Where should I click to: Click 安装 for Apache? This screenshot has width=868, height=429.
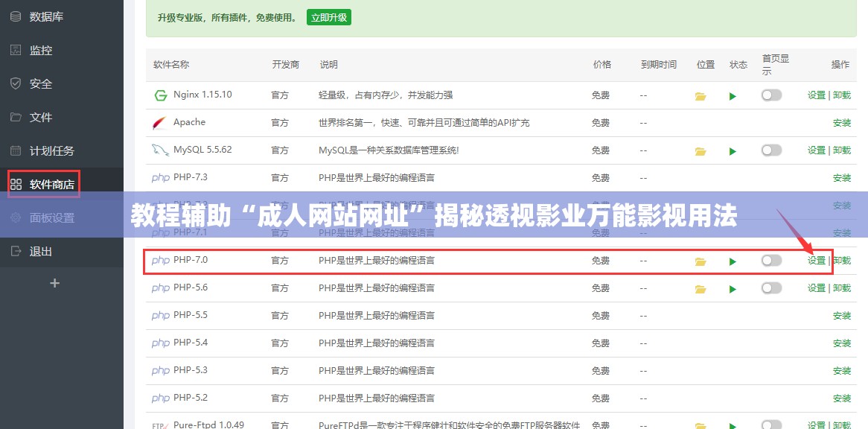(842, 123)
